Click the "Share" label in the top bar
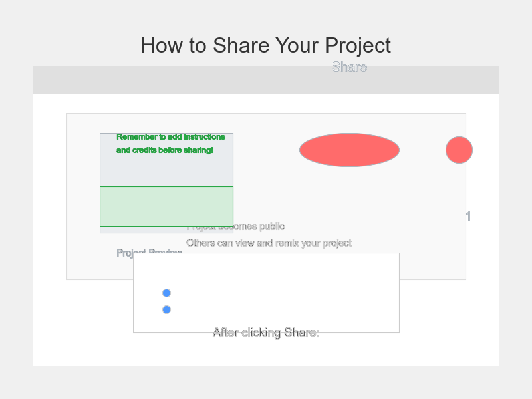Screen dimensions: 532x399 tap(349, 67)
